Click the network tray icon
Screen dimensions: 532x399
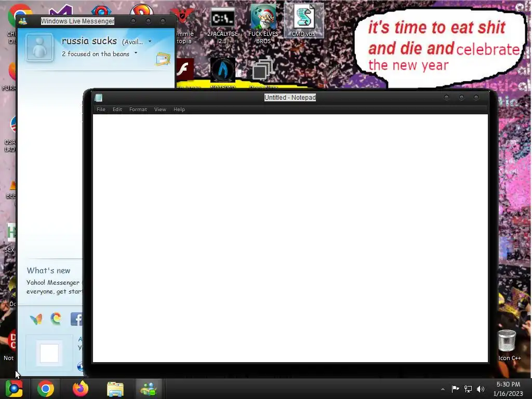tap(468, 389)
